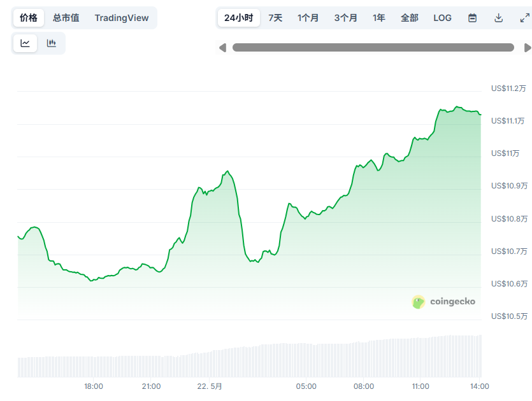Switch to the TradingView tab
The height and width of the screenshot is (401, 532).
click(122, 18)
